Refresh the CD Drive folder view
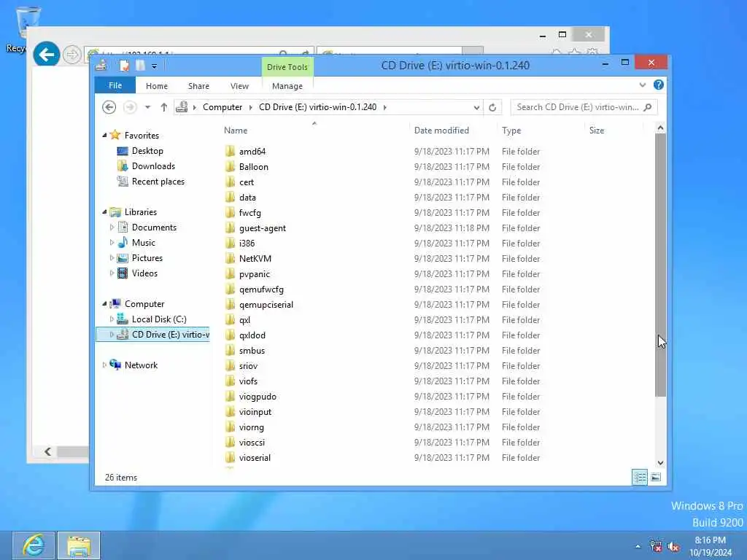The width and height of the screenshot is (747, 560). pyautogui.click(x=492, y=108)
